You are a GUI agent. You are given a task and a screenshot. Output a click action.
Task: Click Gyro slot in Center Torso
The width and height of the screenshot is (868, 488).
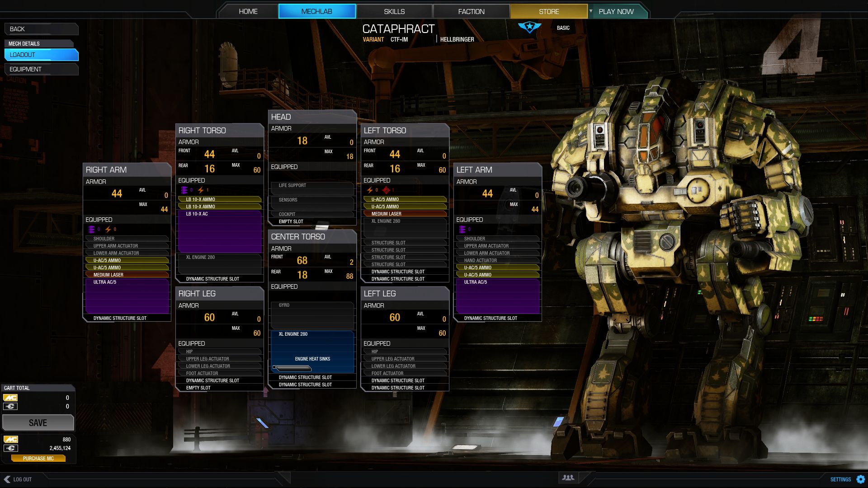(x=312, y=315)
